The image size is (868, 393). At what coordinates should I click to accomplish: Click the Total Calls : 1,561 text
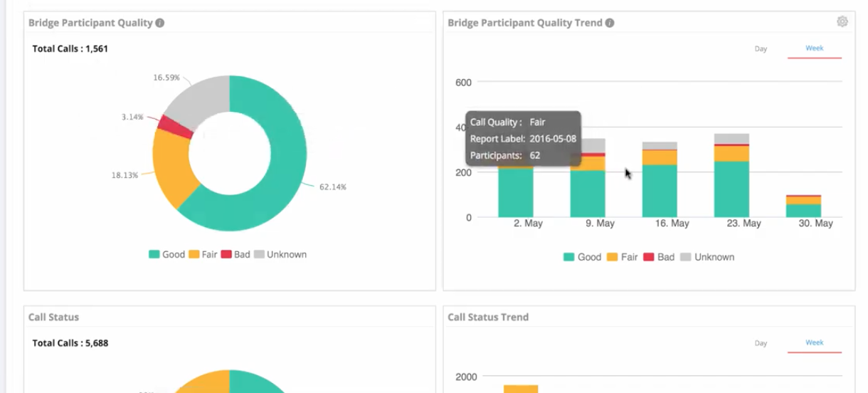pos(70,49)
